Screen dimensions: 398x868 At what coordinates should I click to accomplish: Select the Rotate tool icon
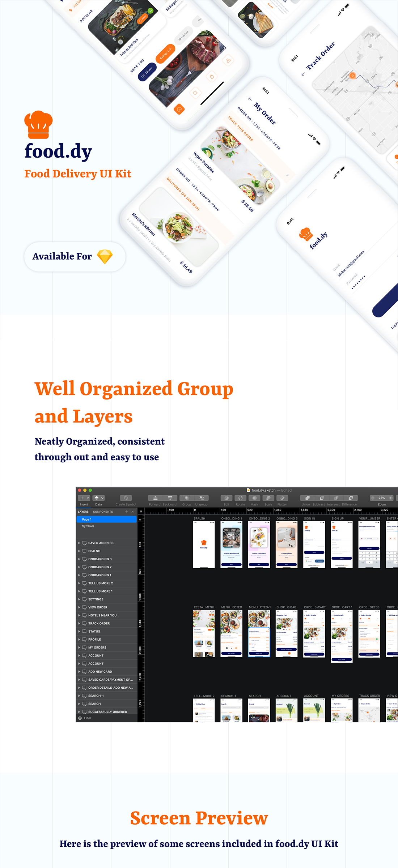[240, 498]
